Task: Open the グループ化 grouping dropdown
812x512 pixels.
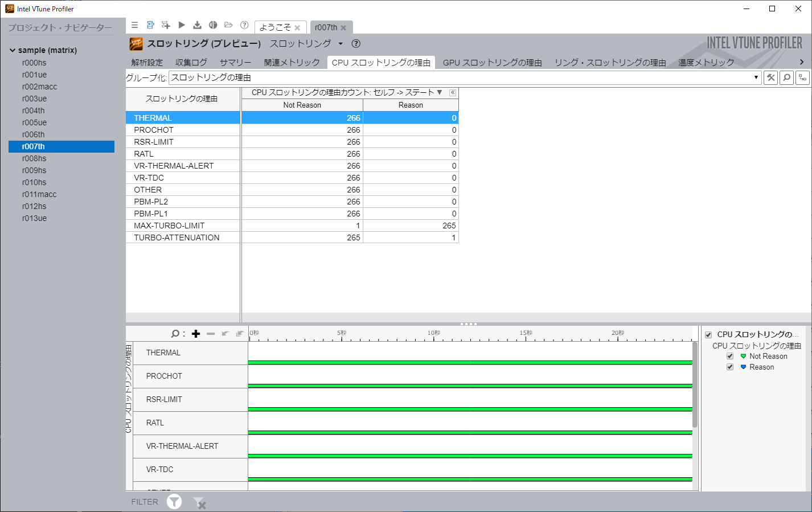Action: click(756, 77)
